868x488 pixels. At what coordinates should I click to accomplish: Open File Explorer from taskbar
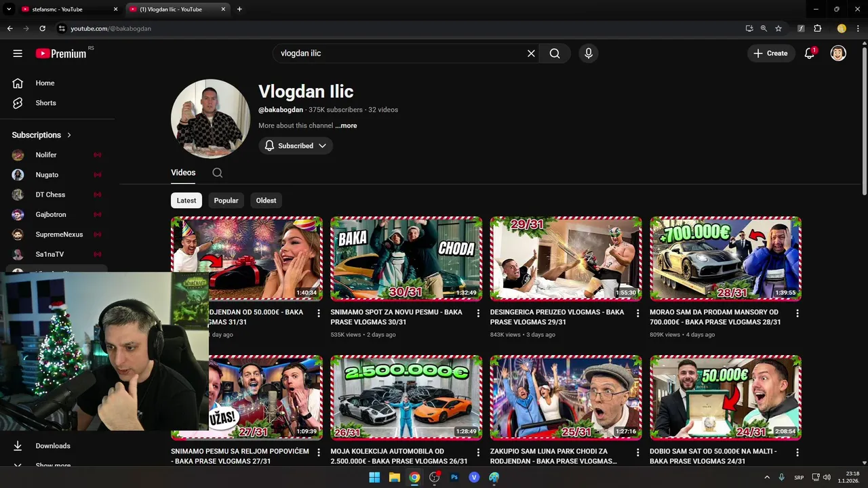pos(395,477)
